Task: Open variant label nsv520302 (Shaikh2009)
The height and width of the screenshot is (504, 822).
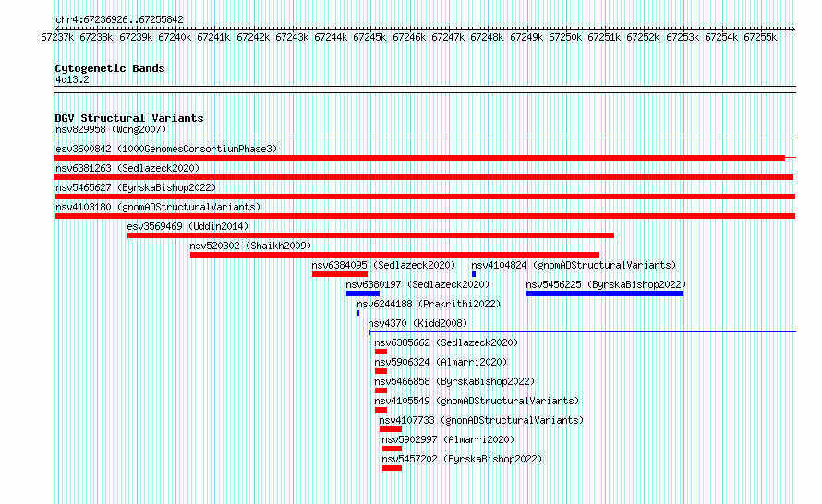Action: point(250,246)
